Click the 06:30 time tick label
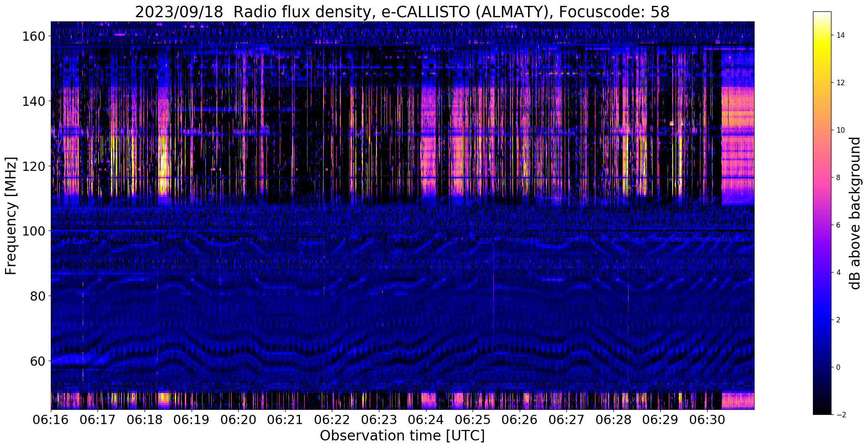Image resolution: width=868 pixels, height=448 pixels. tap(707, 419)
